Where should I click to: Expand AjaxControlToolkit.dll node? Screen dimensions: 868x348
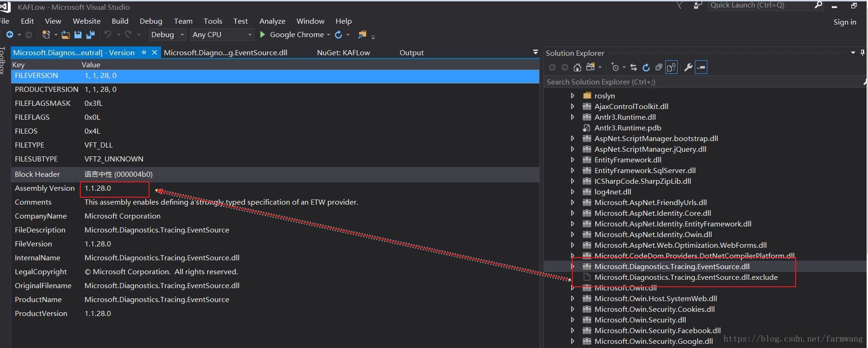pyautogui.click(x=572, y=106)
